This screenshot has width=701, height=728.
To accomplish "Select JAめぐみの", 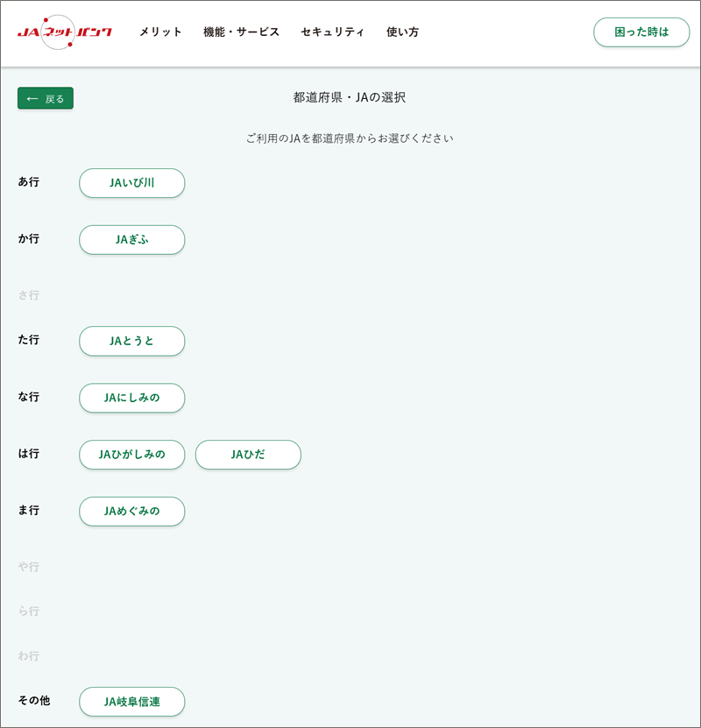I will [x=131, y=512].
